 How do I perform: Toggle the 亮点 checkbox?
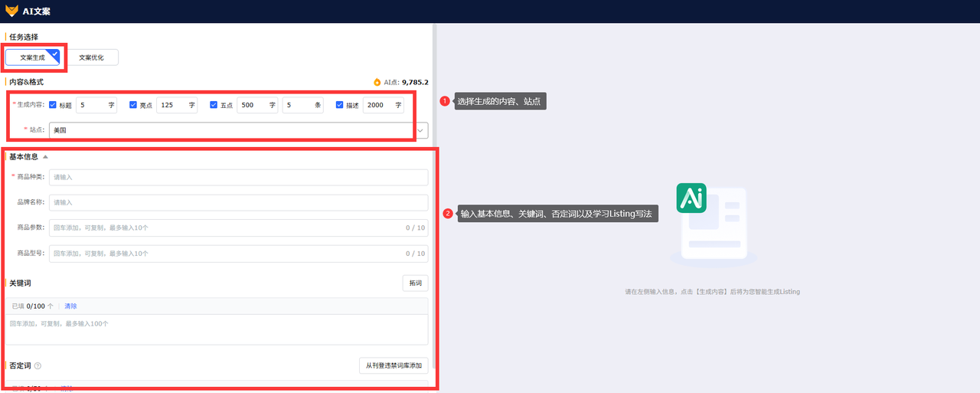pos(133,105)
